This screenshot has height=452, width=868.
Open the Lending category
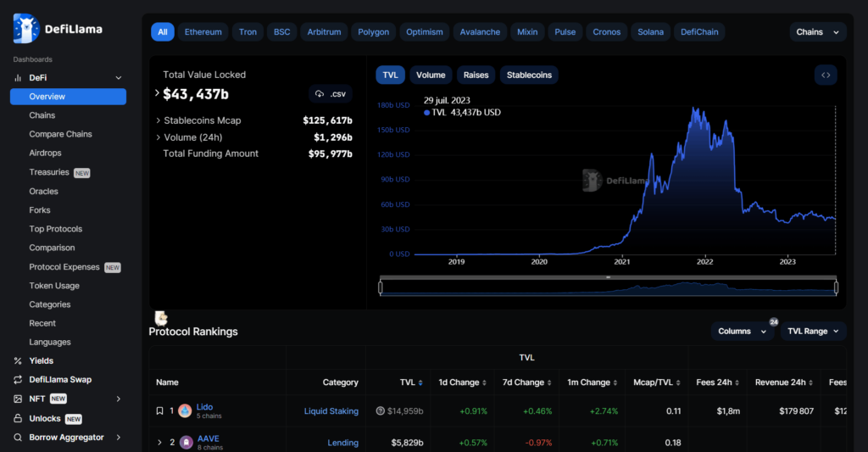[342, 443]
